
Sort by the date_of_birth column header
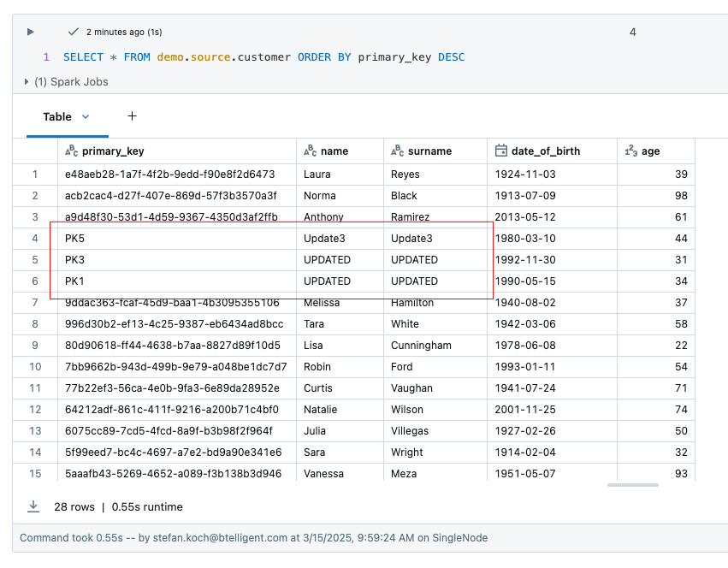point(545,151)
